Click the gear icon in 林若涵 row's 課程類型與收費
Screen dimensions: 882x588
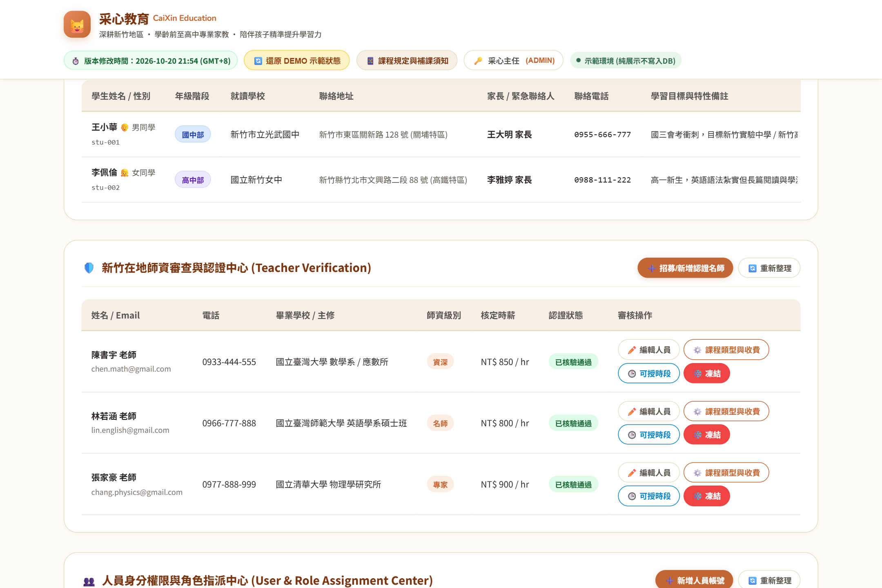click(x=697, y=412)
